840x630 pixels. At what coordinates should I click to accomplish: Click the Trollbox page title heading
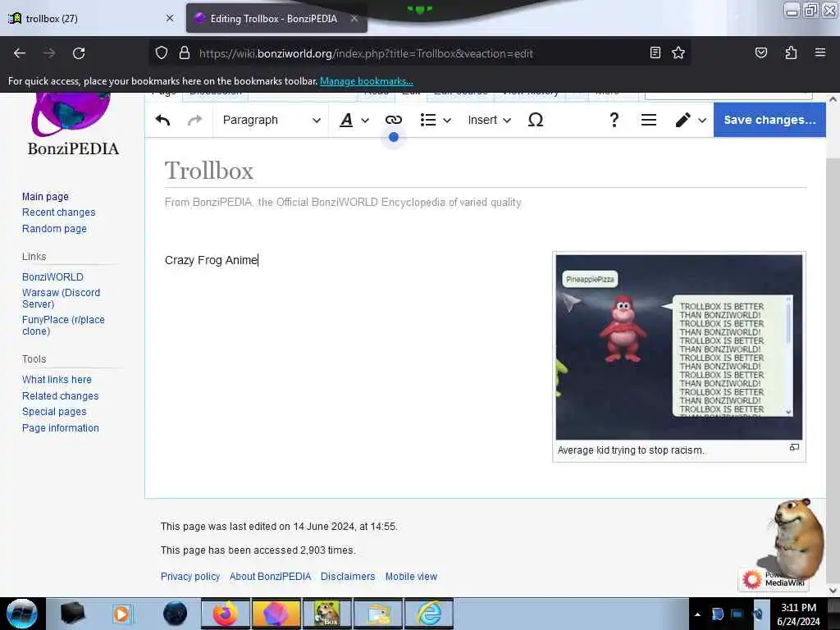209,171
